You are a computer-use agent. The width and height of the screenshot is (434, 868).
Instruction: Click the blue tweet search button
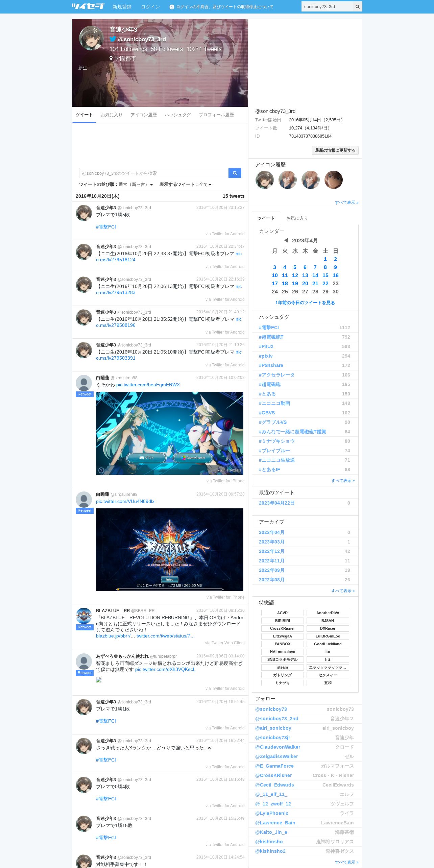click(235, 173)
